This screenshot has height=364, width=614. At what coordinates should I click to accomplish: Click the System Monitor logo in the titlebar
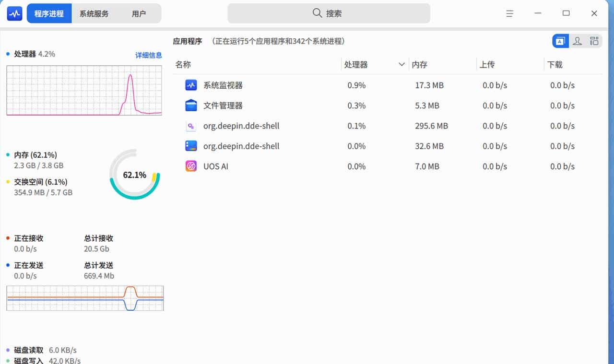[x=14, y=13]
